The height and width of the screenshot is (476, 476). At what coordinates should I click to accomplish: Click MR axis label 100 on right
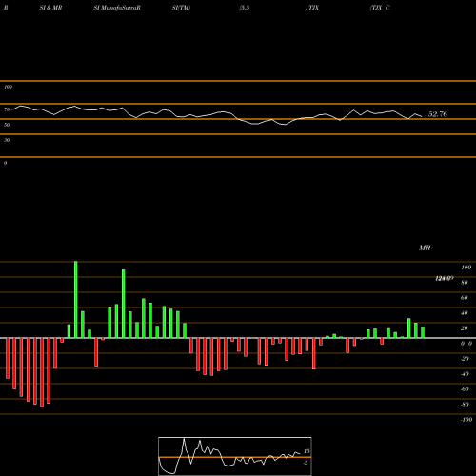click(466, 268)
